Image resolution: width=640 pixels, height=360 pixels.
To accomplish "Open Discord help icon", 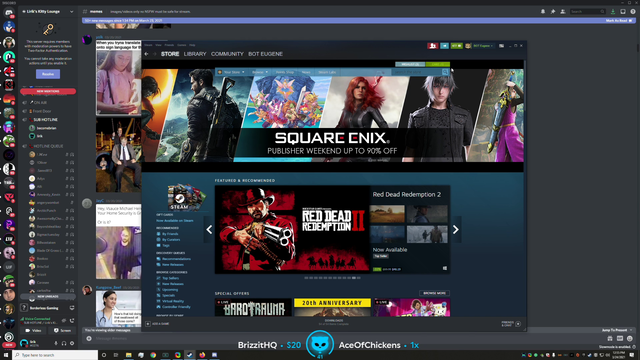I will click(x=633, y=11).
